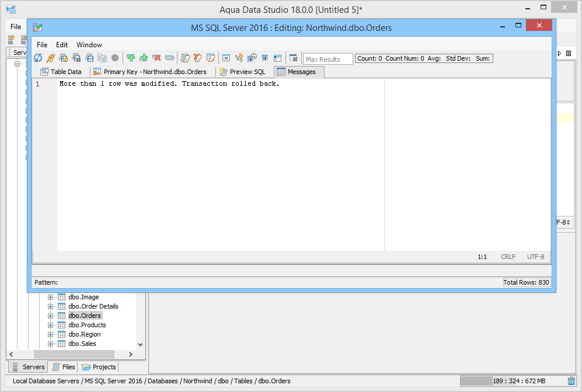Click the Total Rows: 830 status
Screen dimensions: 582x392
[x=526, y=282]
